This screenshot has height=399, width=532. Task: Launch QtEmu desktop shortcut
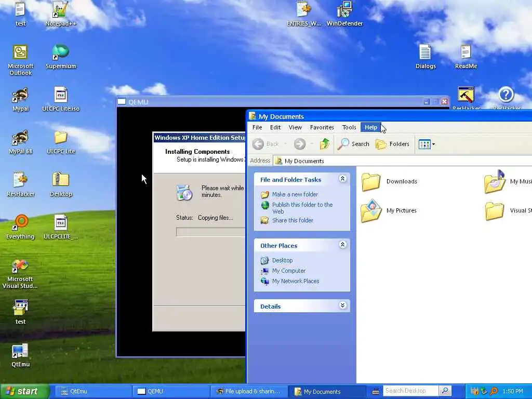pyautogui.click(x=20, y=355)
